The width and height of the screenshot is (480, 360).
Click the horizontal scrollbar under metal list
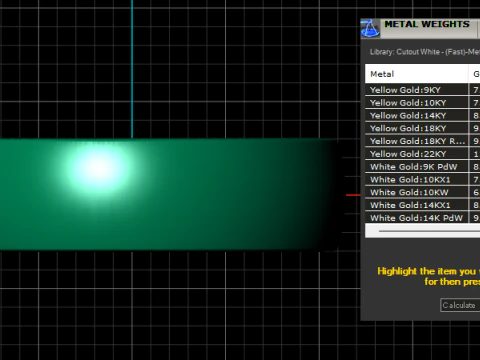coord(423,231)
